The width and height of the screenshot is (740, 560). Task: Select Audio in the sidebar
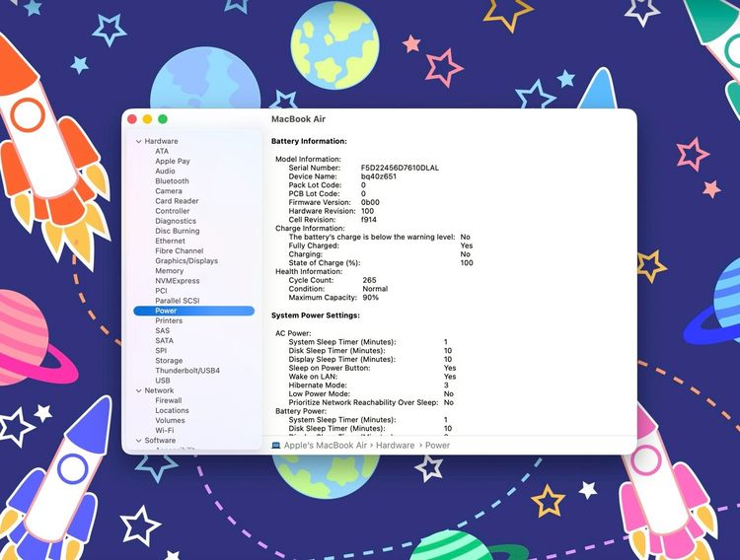tap(165, 172)
